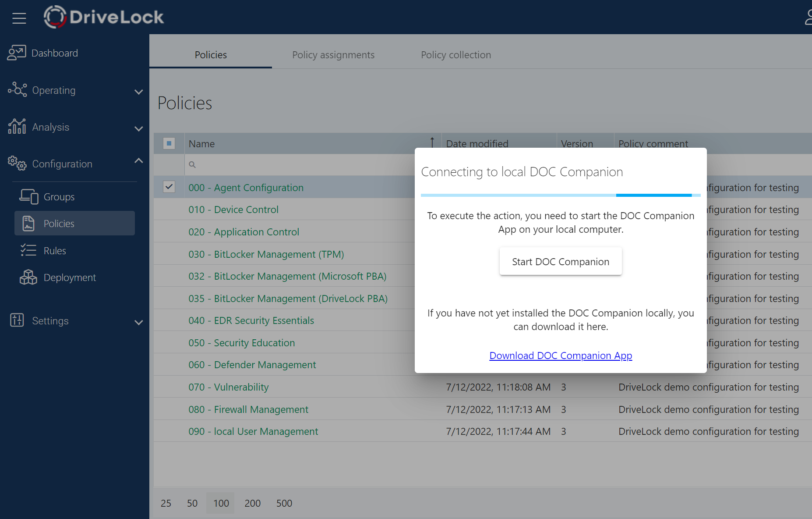Uncheck the 000 - Agent Configuration row checkbox
812x519 pixels.
pos(169,187)
